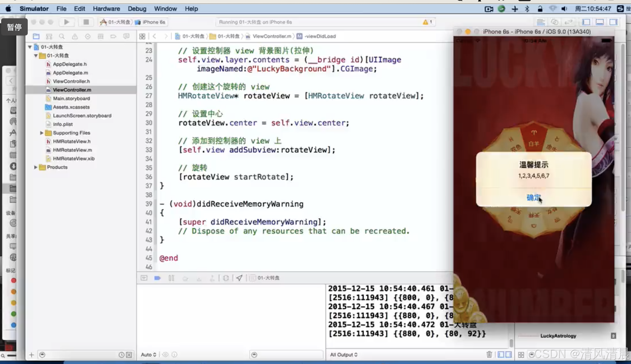The width and height of the screenshot is (631, 364).
Task: Toggle the Navigator pane visibility button
Action: coord(586,22)
